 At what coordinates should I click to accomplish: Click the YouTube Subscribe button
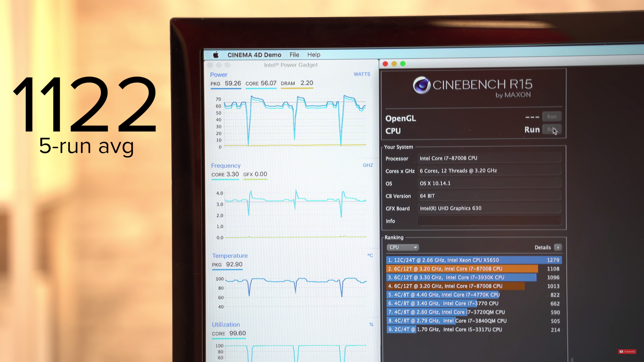tap(627, 352)
